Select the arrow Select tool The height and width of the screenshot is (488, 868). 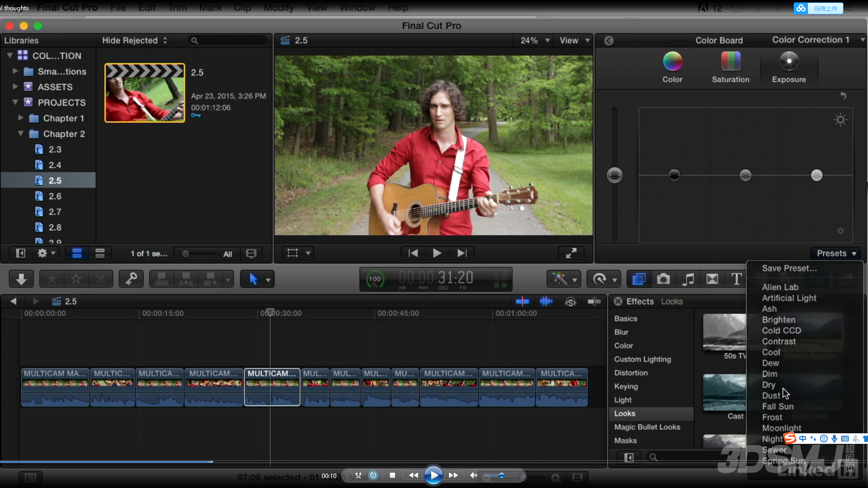[x=253, y=279]
